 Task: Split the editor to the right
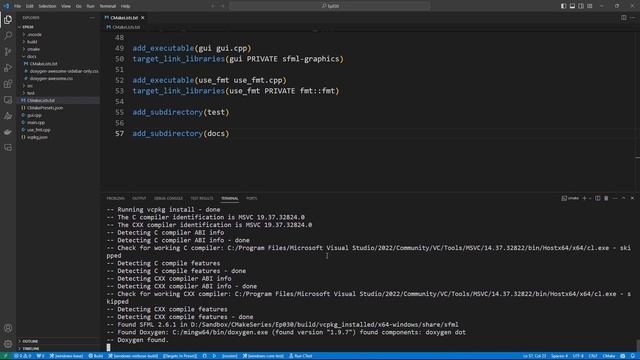click(624, 18)
